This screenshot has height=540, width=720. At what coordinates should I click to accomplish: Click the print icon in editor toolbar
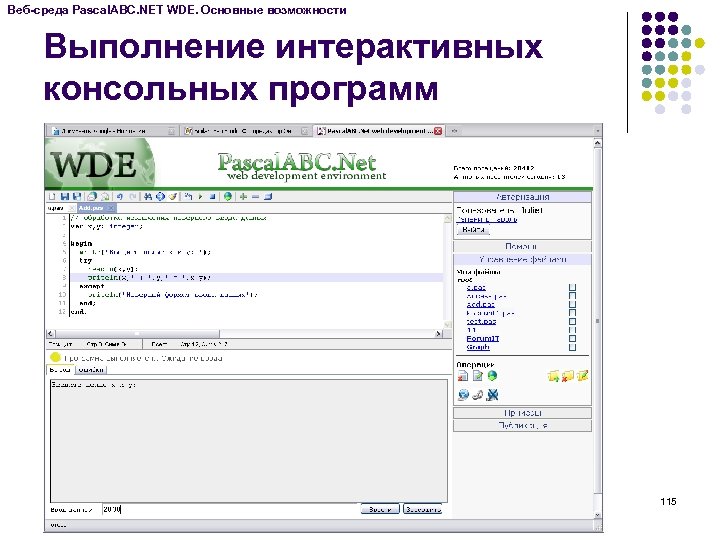point(92,197)
